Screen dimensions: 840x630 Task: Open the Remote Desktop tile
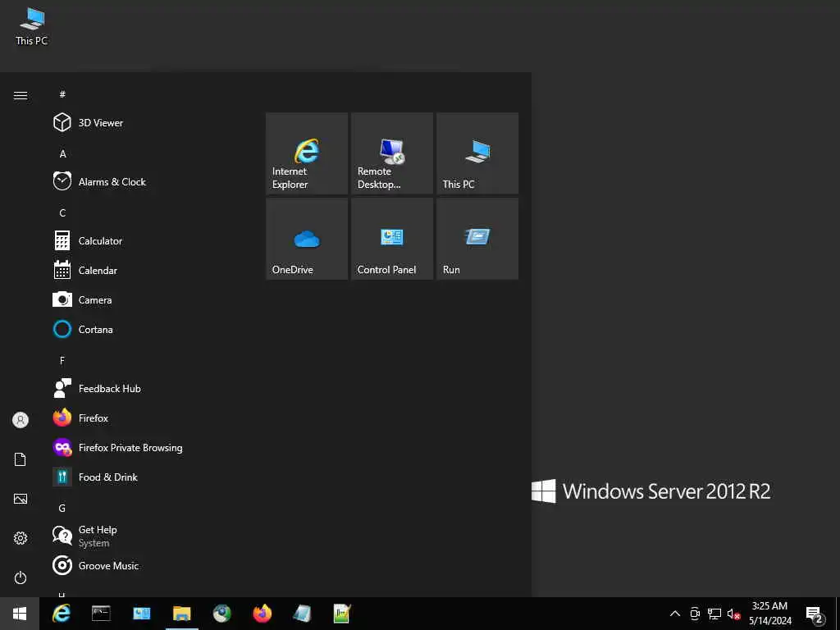392,153
